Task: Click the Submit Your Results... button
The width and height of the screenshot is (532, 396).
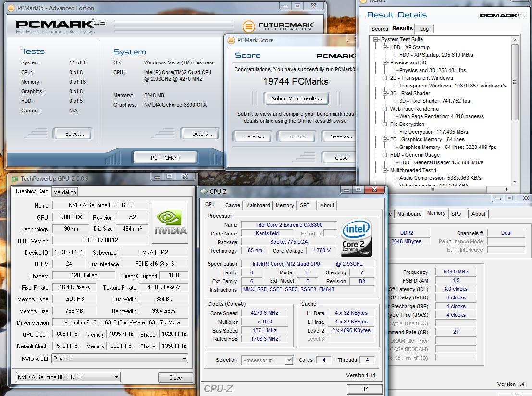Action: coord(296,99)
